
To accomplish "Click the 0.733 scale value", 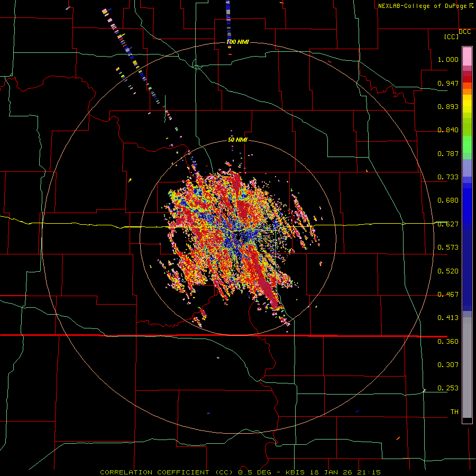I will coord(448,177).
